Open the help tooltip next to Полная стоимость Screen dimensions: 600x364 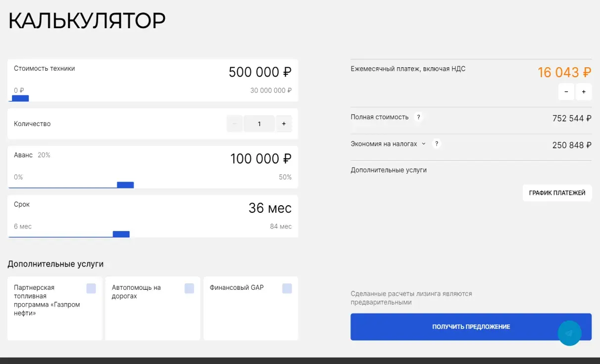pos(419,117)
